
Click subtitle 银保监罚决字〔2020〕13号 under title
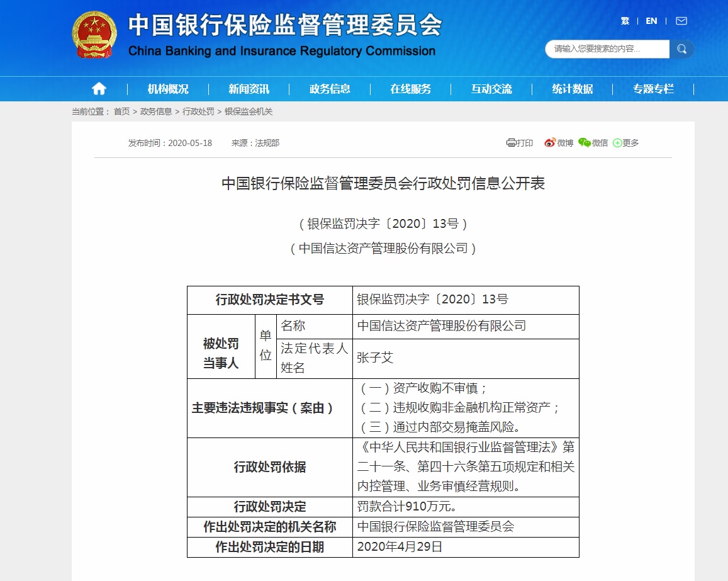[x=383, y=224]
